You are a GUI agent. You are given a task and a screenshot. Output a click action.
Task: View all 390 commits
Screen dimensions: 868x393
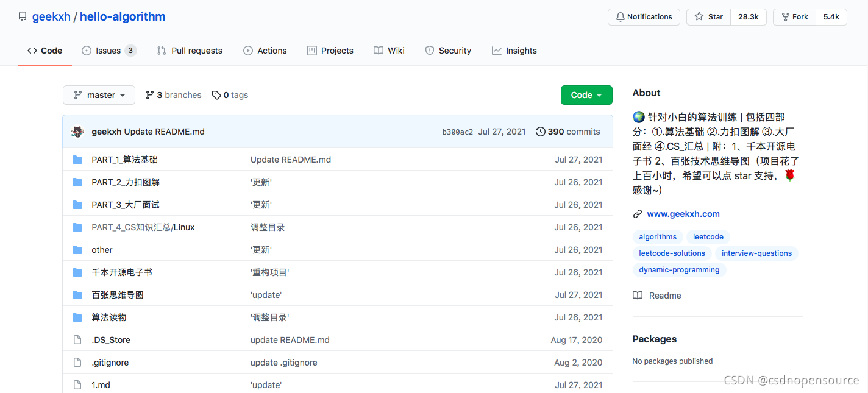[x=568, y=132]
